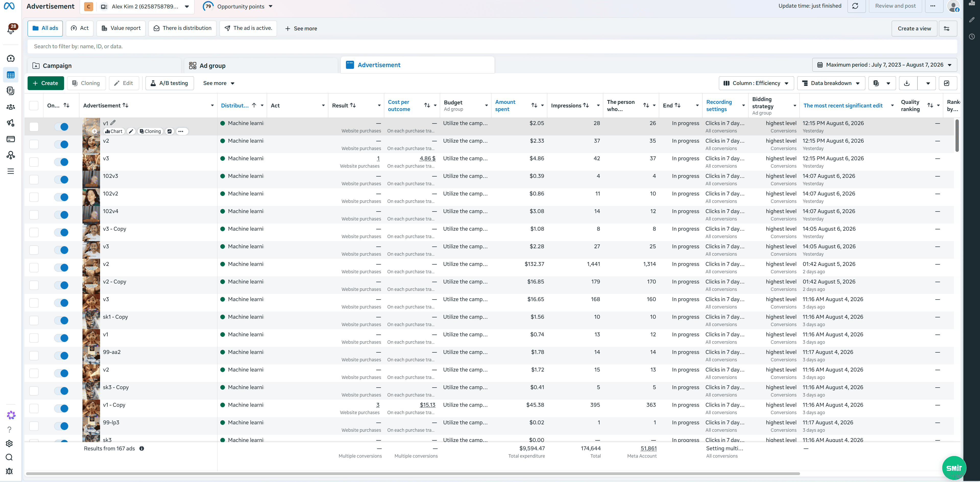The width and height of the screenshot is (980, 482).
Task: Open the three-dot menu on ad v1 row
Action: pos(181,131)
